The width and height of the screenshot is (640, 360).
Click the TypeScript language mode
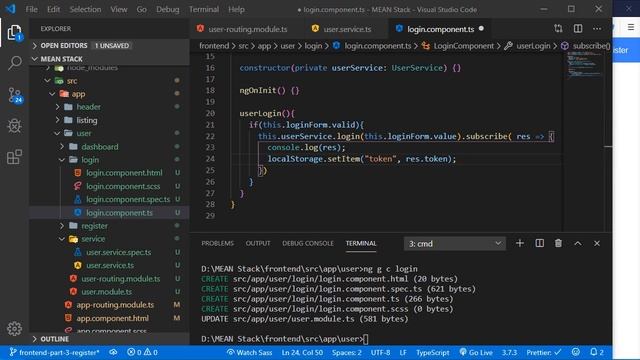(432, 352)
